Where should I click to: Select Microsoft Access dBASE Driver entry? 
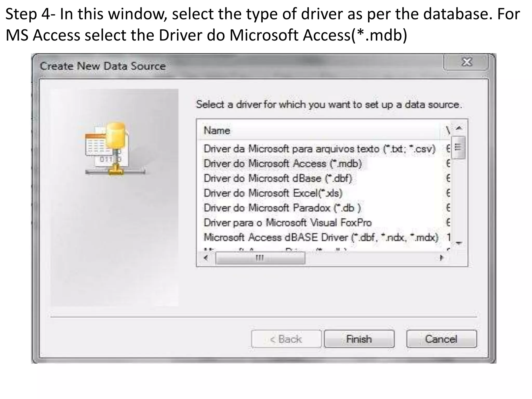321,237
